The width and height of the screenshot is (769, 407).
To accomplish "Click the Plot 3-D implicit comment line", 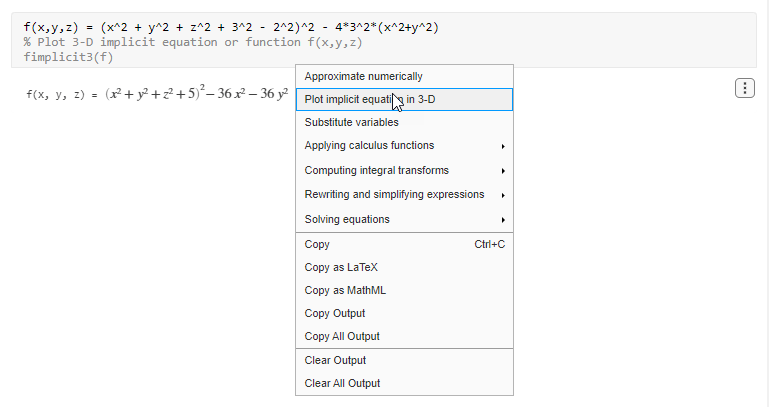I will pyautogui.click(x=192, y=42).
